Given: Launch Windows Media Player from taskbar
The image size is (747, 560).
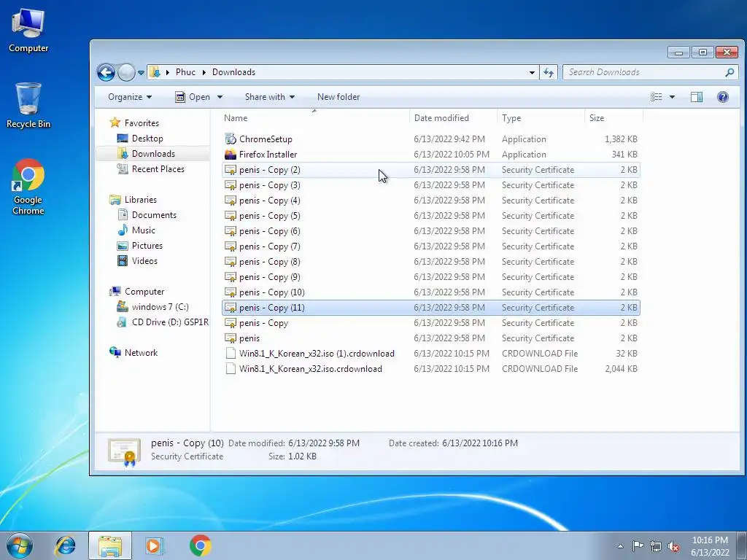Looking at the screenshot, I should (x=154, y=545).
